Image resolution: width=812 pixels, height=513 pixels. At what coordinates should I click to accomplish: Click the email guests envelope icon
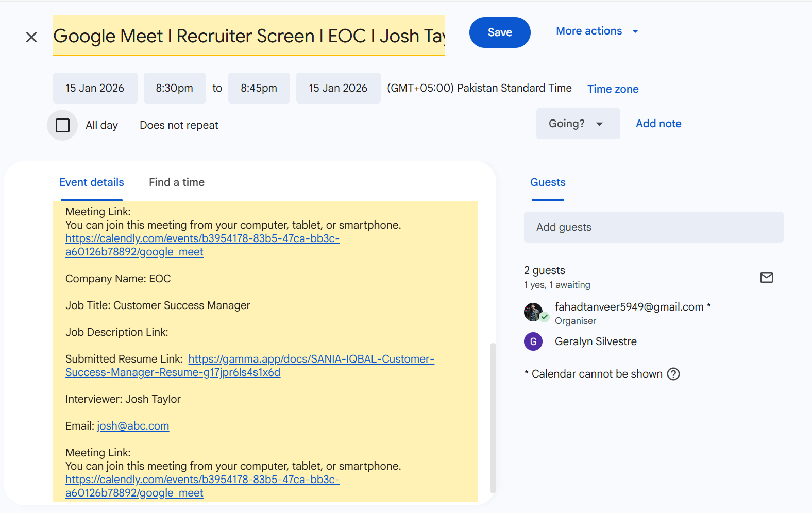[767, 278]
